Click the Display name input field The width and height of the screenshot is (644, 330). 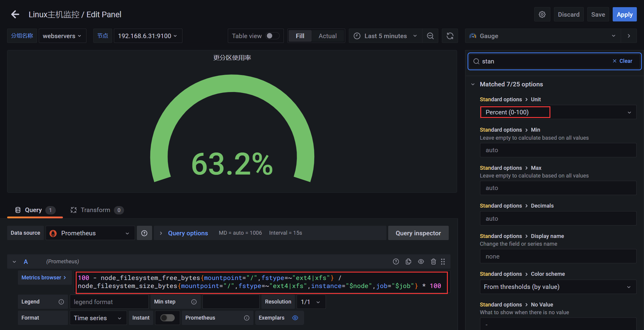(x=558, y=256)
